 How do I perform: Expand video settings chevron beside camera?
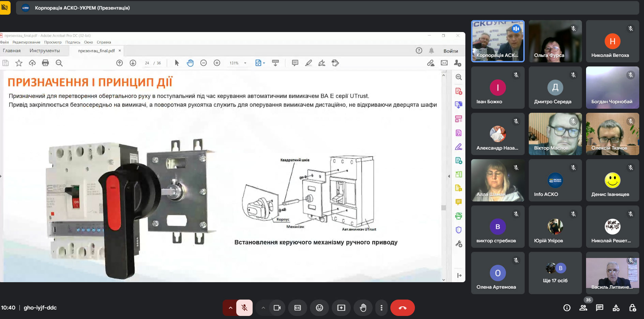tap(263, 308)
